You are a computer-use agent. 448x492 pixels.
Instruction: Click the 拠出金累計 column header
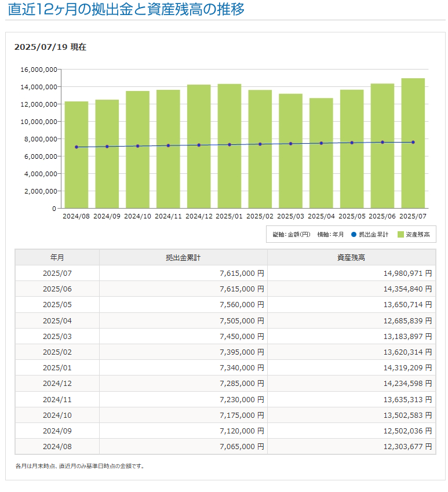(x=183, y=258)
